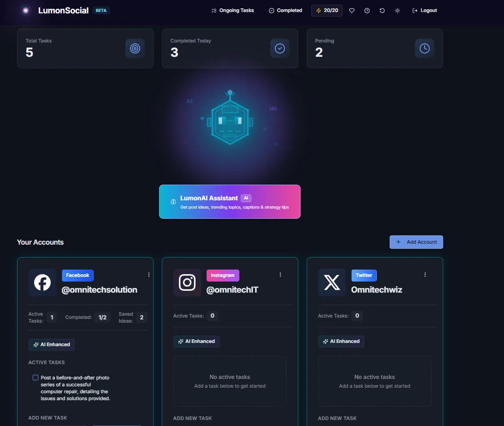Click the robot AI mascot illustration
Viewport: 504px width, 426px height.
[230, 118]
